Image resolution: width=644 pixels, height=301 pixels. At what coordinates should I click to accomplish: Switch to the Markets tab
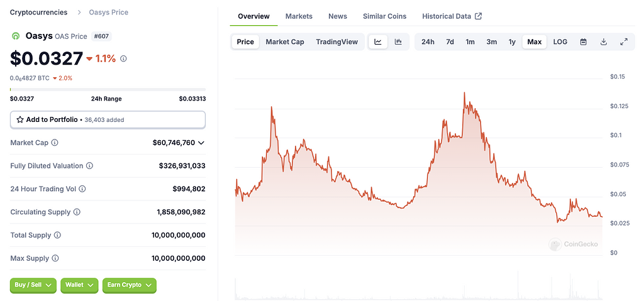pos(299,16)
